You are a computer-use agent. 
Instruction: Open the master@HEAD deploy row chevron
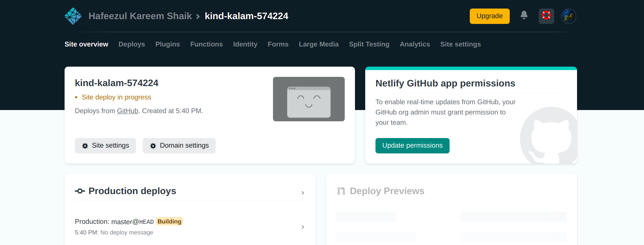pyautogui.click(x=303, y=227)
